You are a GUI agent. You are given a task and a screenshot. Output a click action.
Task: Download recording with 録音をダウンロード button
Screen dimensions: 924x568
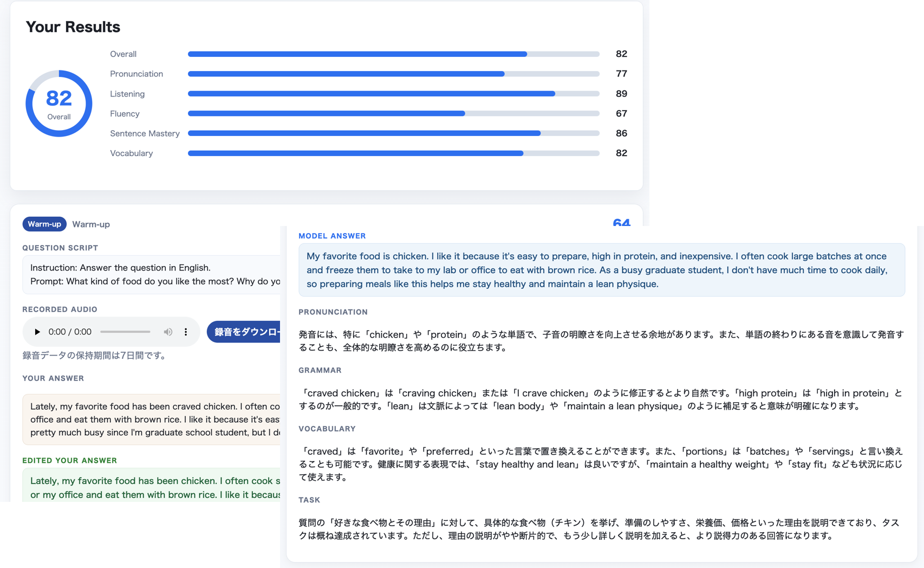pyautogui.click(x=244, y=332)
